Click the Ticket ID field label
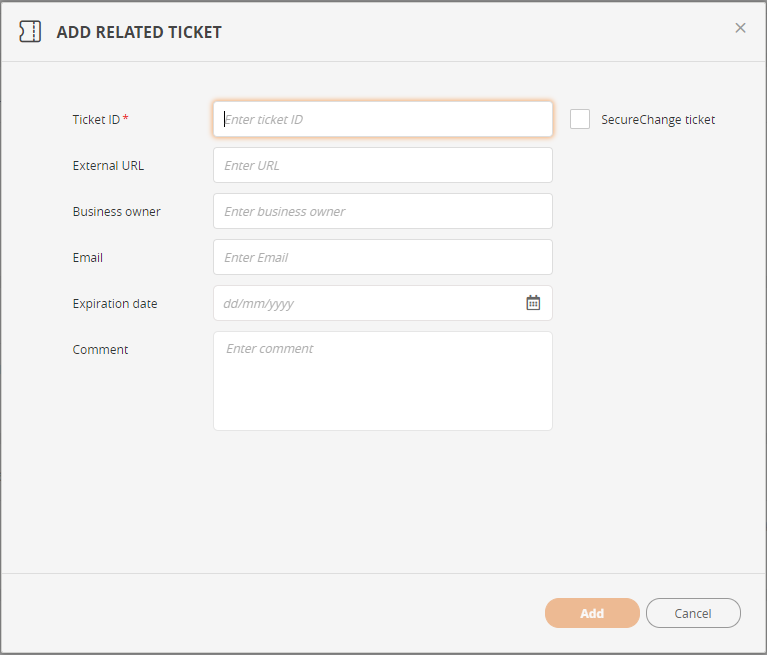Viewport: 767px width, 655px height. (x=96, y=120)
